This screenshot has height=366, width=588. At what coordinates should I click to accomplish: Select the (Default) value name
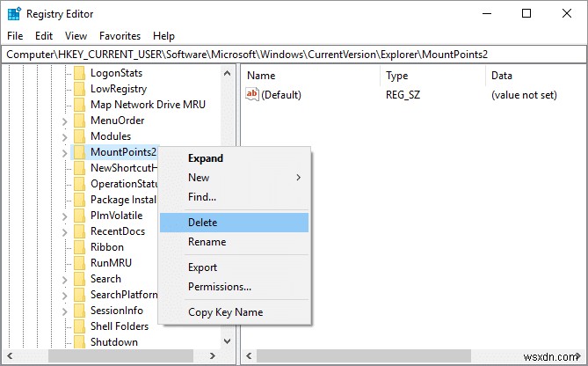281,95
